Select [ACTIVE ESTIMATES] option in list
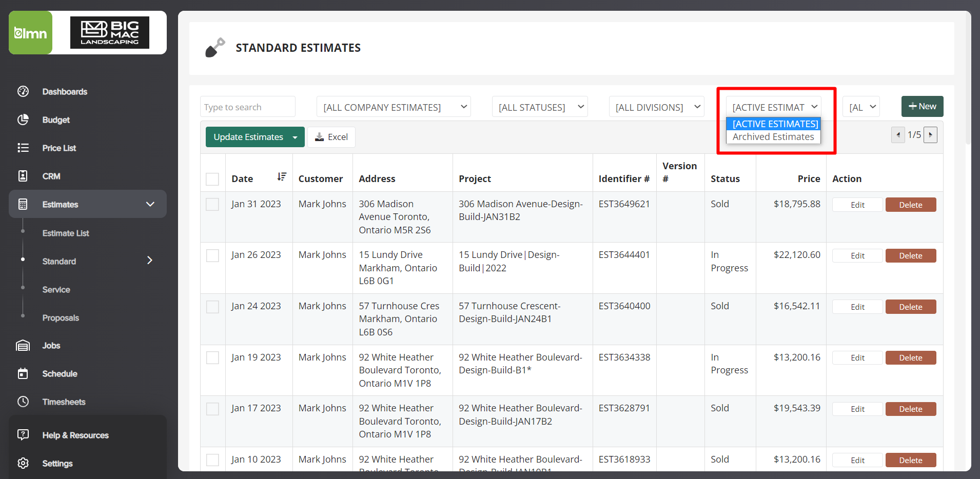This screenshot has width=980, height=479. [x=773, y=124]
